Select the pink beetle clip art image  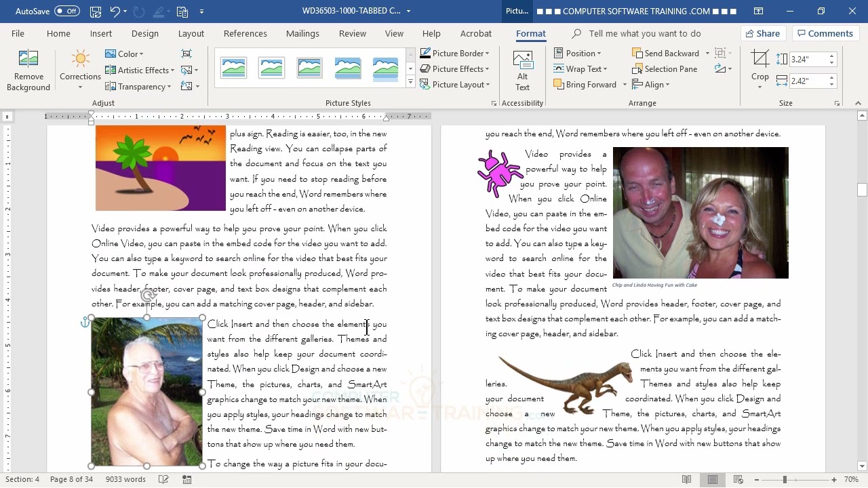click(500, 173)
